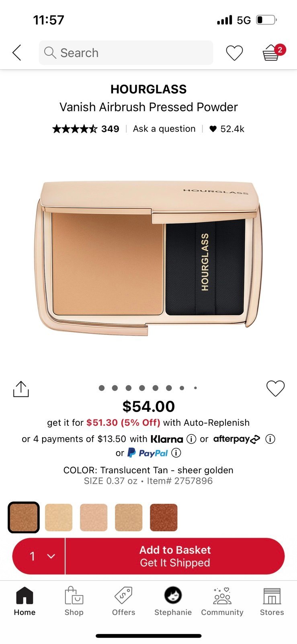The image size is (297, 644).
Task: Toggle love heart below the product image
Action: (276, 388)
